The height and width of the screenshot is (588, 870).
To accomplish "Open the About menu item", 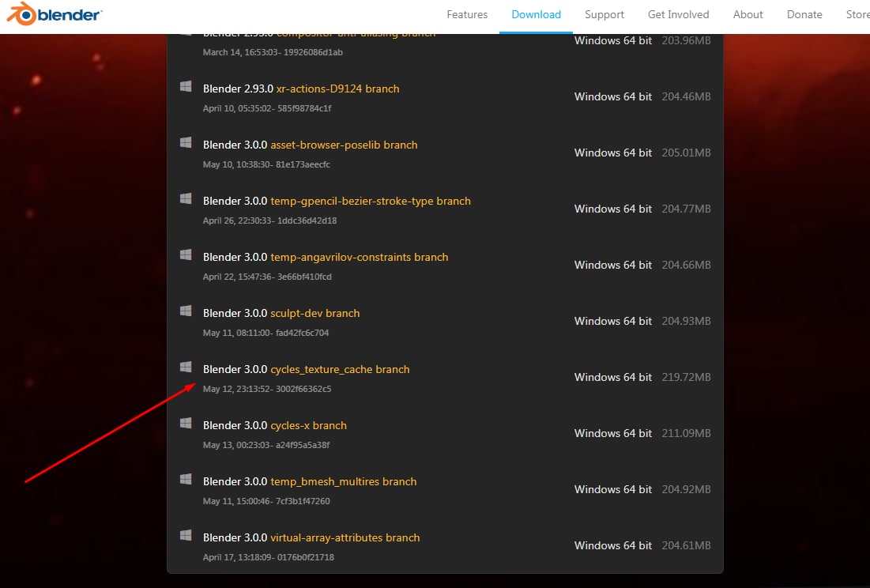I will [x=748, y=14].
